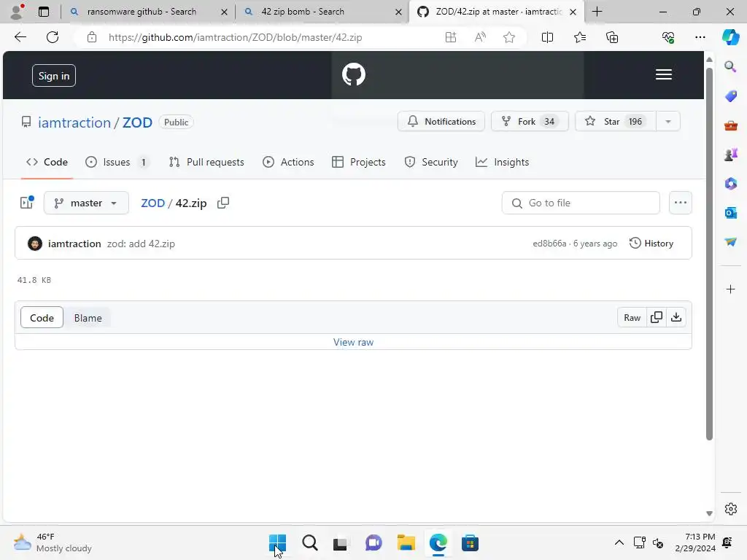747x560 pixels.
Task: Switch to the Code repository tab
Action: click(x=47, y=162)
